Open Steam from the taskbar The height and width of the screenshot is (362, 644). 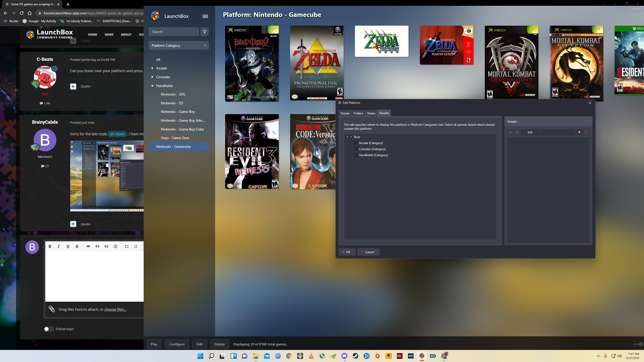pos(355,356)
